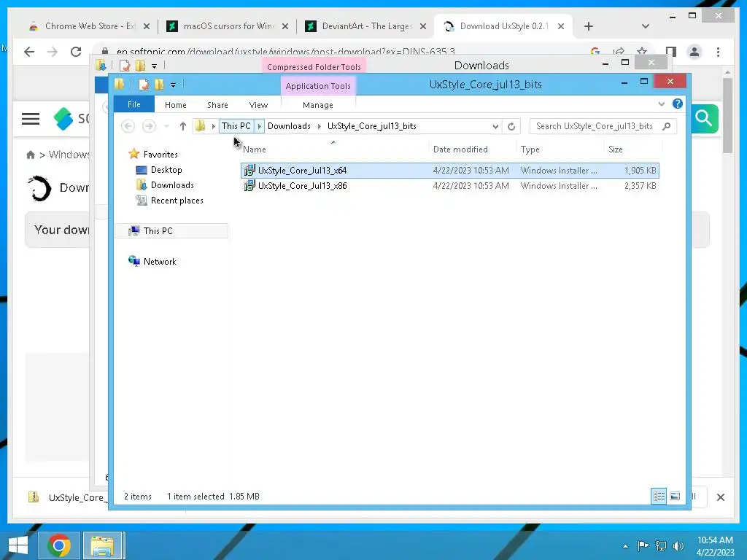Open Chrome three-dot menu
The image size is (747, 560).
[x=718, y=52]
